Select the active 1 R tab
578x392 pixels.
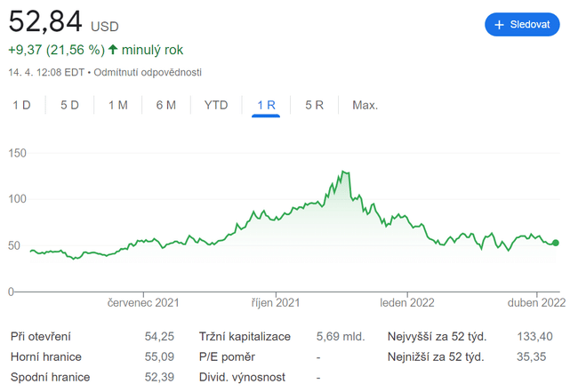[x=266, y=105]
